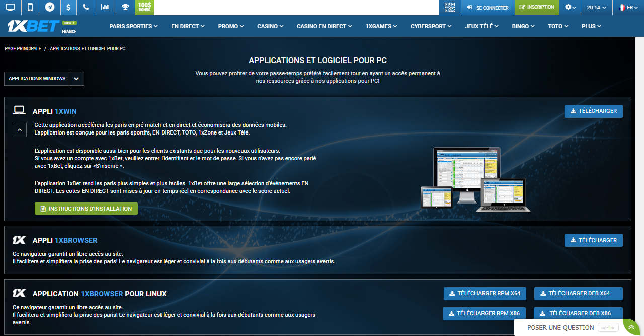
Task: Click the trophy results icon
Action: (125, 7)
